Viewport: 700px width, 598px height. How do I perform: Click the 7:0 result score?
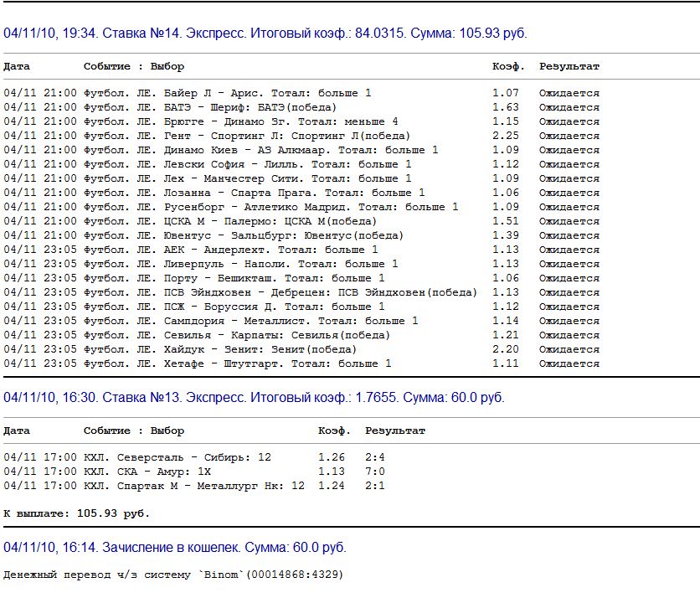click(x=375, y=472)
